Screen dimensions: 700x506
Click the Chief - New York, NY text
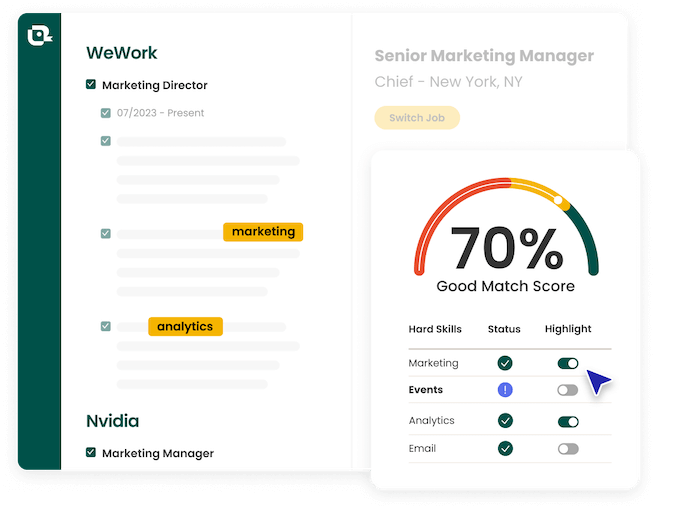pyautogui.click(x=448, y=82)
